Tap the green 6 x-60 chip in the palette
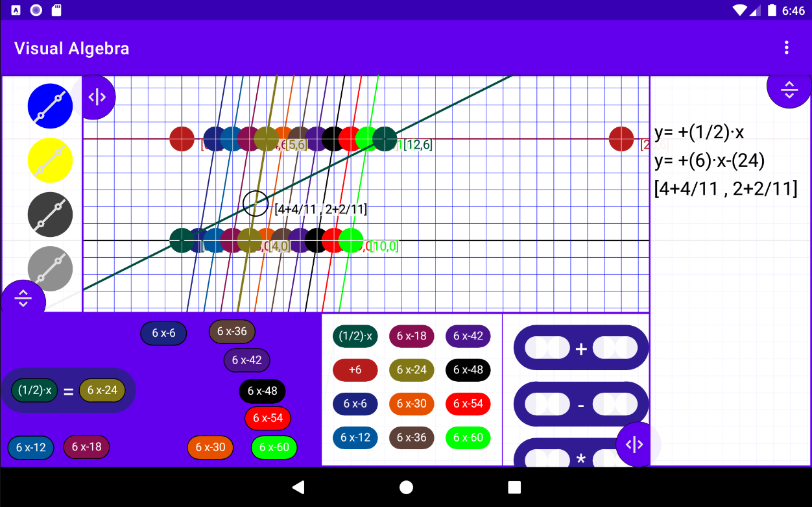This screenshot has width=812, height=507. click(468, 438)
